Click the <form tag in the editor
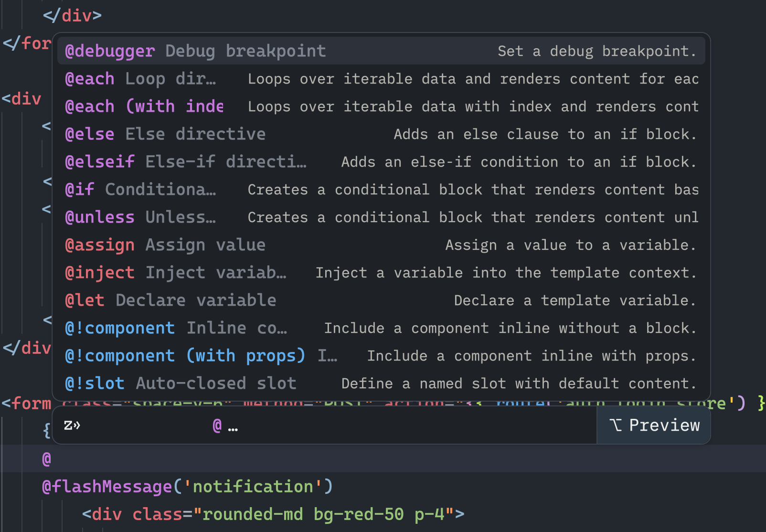Image resolution: width=766 pixels, height=532 pixels. 27,403
